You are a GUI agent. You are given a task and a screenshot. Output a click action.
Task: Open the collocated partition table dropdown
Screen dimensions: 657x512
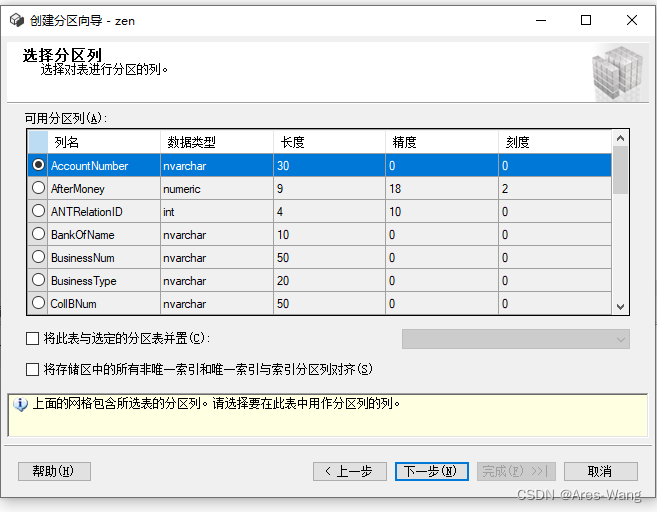coord(515,339)
